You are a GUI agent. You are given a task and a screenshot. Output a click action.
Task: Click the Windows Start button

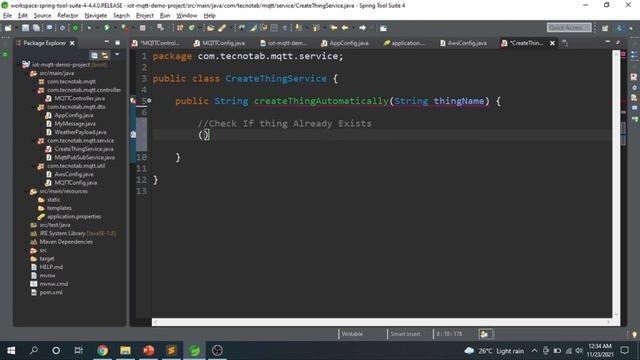[x=11, y=350]
